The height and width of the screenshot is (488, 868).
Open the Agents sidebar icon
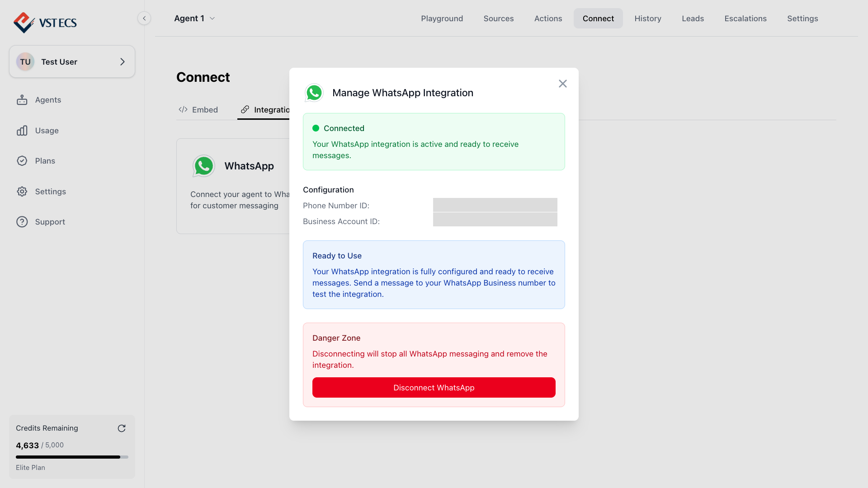click(x=22, y=100)
